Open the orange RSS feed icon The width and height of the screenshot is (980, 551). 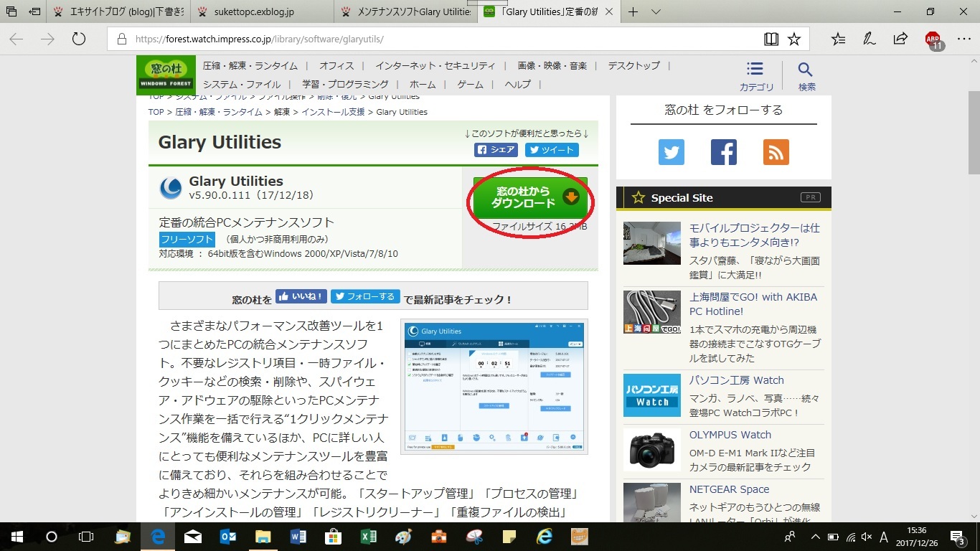click(776, 152)
